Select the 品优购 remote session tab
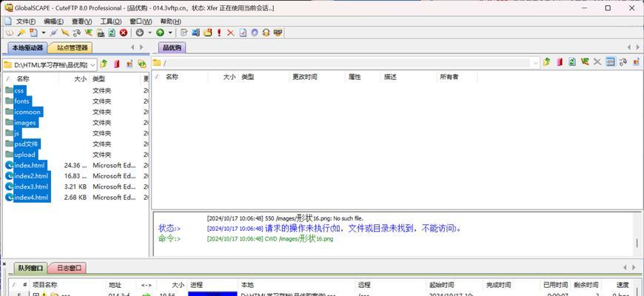644x296 pixels. (x=172, y=48)
